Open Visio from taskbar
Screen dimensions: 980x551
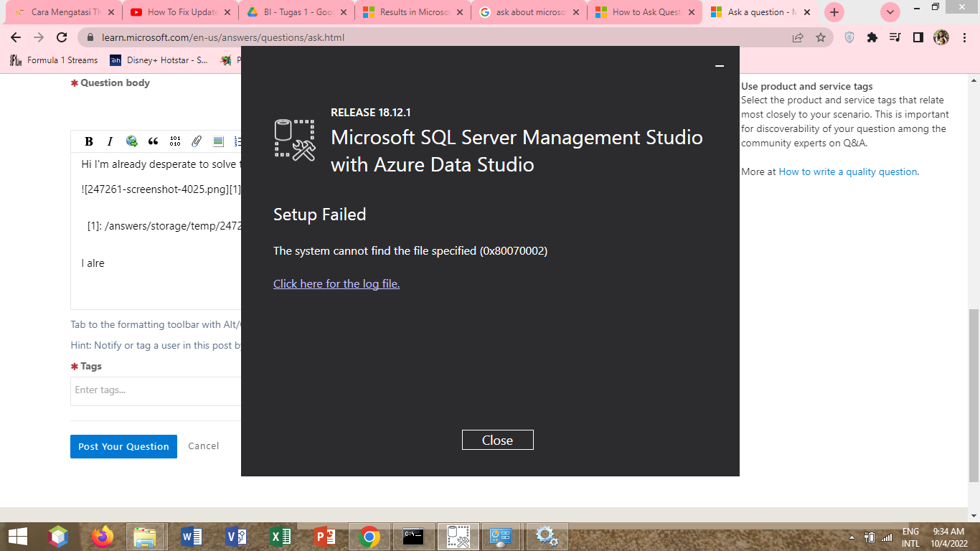pos(235,536)
